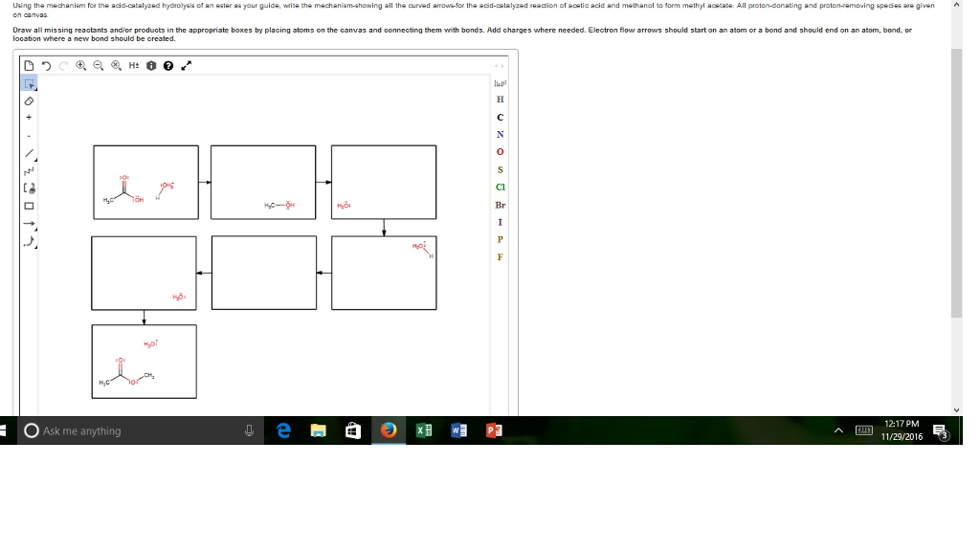Viewport: 980px width, 551px height.
Task: Select the curved electron-flow arrow tool
Action: pyautogui.click(x=30, y=242)
